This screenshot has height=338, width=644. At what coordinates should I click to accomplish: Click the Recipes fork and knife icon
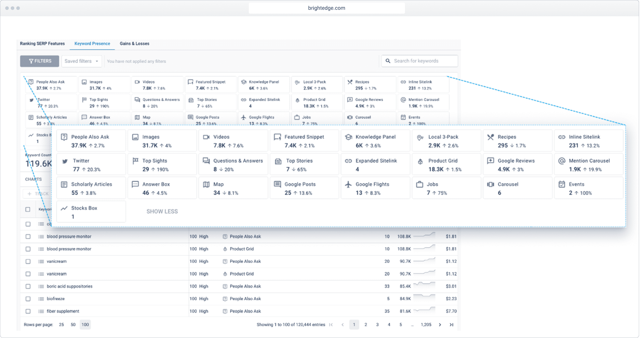click(x=490, y=137)
